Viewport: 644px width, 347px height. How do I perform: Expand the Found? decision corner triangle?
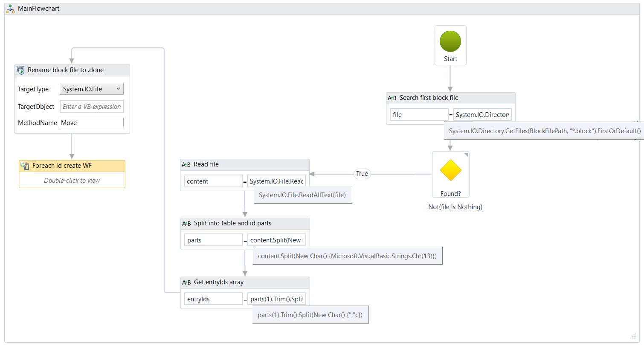point(466,155)
